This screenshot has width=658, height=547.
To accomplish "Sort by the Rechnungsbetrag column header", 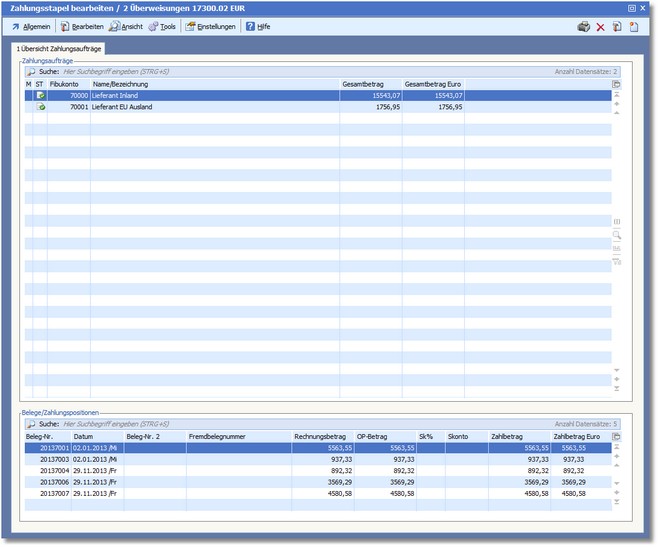I will (322, 437).
